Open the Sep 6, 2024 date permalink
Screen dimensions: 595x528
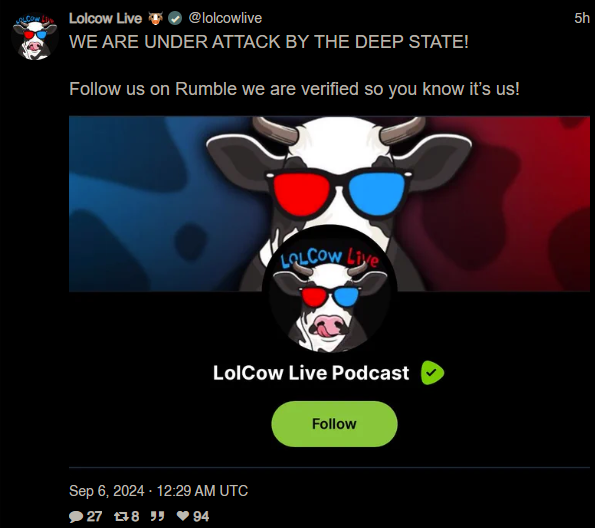[x=158, y=491]
